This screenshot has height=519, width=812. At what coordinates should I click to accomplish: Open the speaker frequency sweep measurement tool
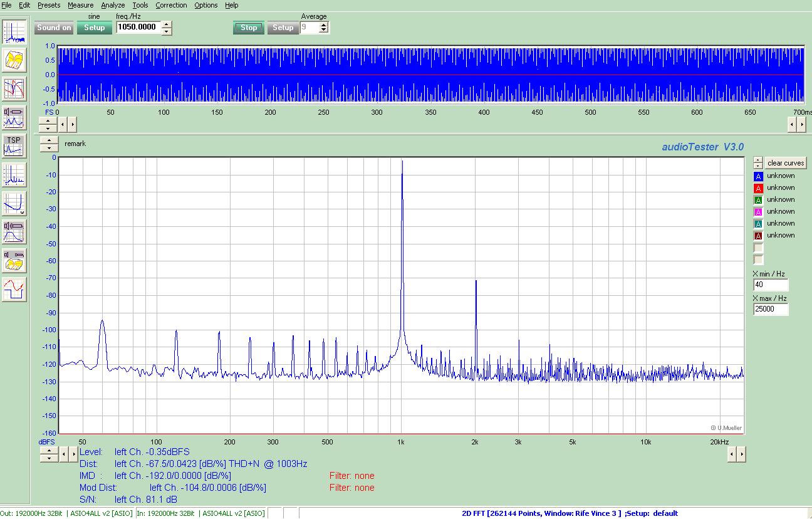(x=14, y=118)
